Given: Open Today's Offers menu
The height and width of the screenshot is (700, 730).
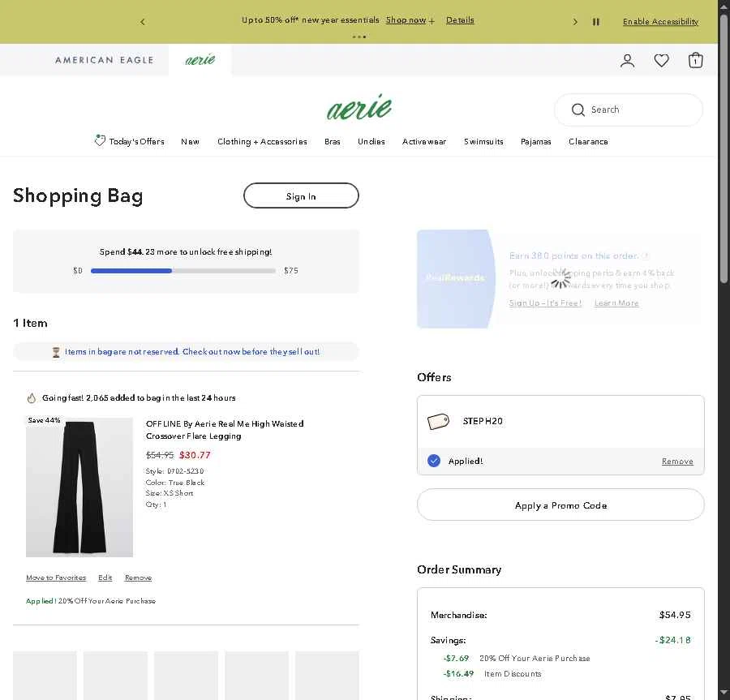Looking at the screenshot, I should tap(136, 141).
